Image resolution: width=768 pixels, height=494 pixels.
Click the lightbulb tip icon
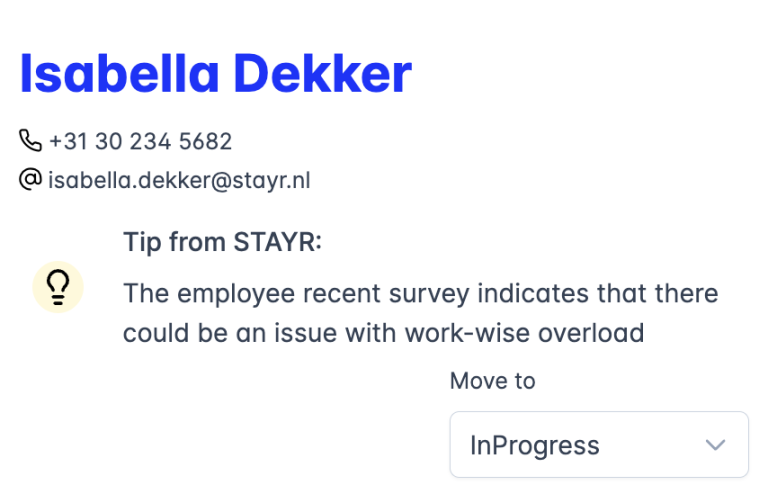pyautogui.click(x=58, y=287)
